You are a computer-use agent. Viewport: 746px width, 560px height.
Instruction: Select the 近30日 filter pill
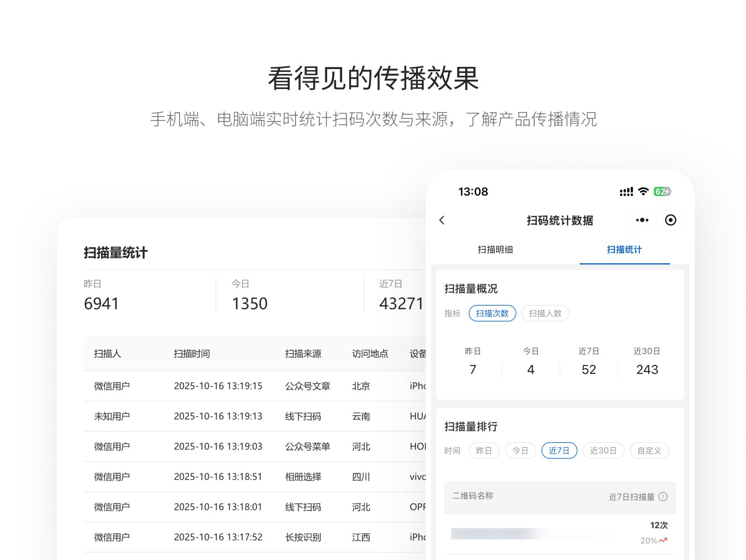click(603, 451)
